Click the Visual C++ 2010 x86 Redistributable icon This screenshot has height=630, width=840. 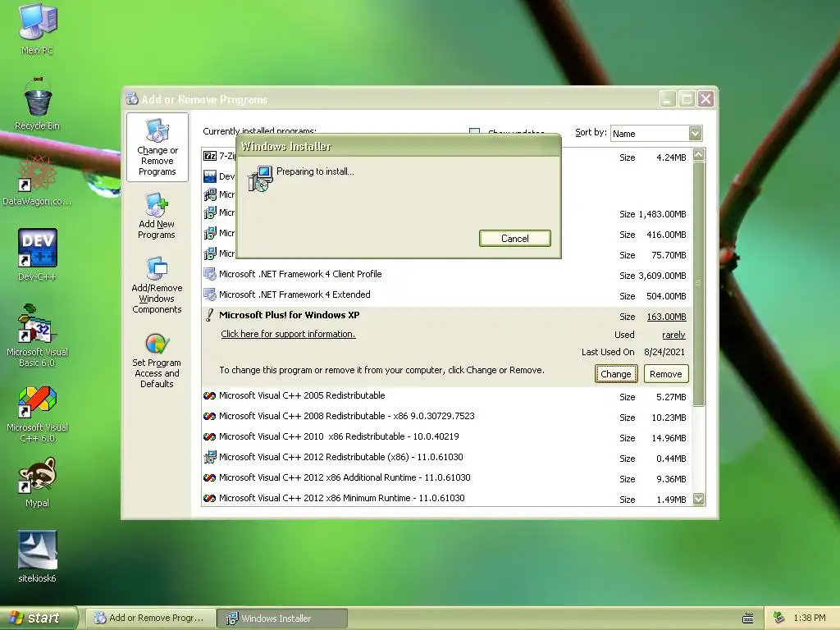pyautogui.click(x=209, y=436)
